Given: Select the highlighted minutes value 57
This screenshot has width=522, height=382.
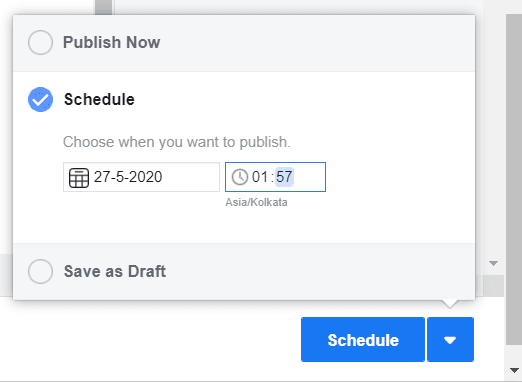Looking at the screenshot, I should coord(284,177).
